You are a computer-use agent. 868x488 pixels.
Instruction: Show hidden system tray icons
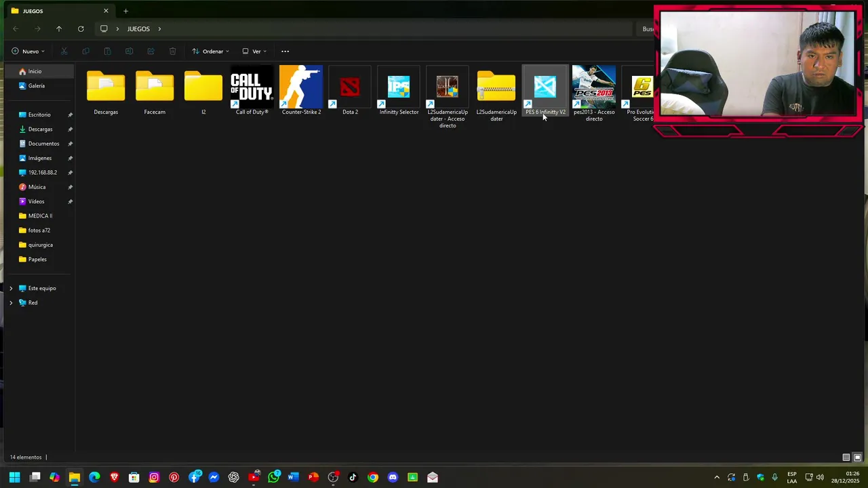[x=717, y=477]
